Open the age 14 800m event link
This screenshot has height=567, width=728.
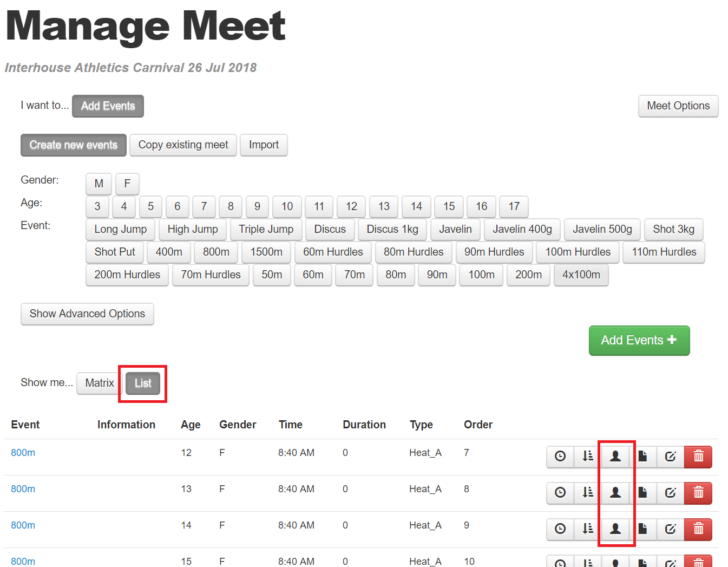[23, 525]
